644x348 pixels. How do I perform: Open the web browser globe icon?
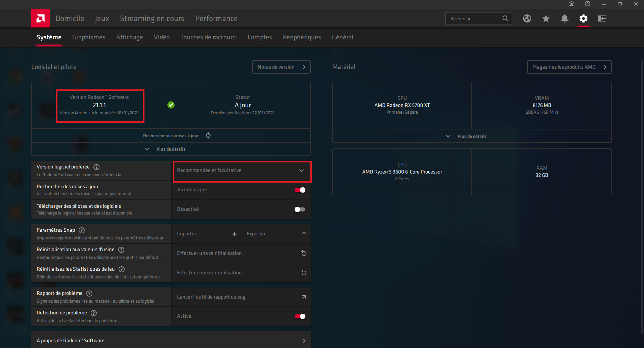tap(527, 18)
